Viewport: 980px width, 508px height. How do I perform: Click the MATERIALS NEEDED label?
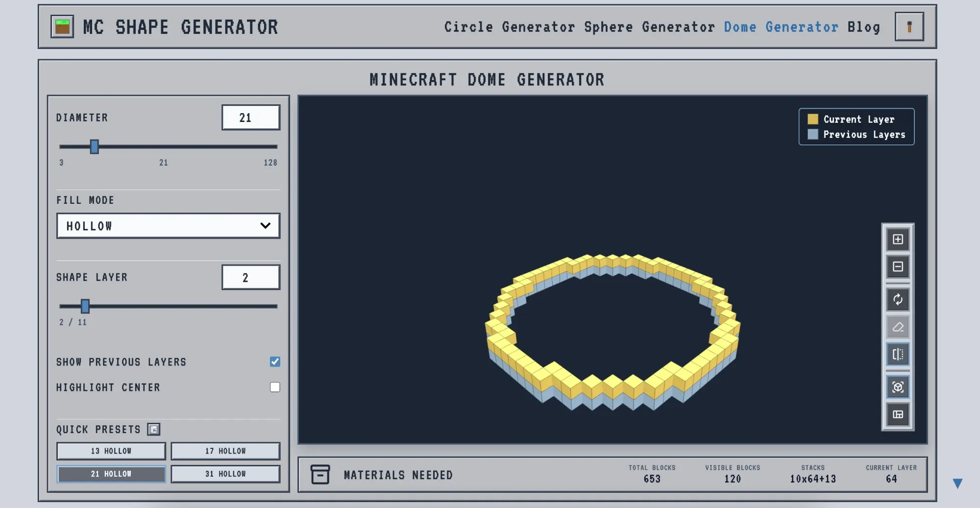click(x=398, y=475)
